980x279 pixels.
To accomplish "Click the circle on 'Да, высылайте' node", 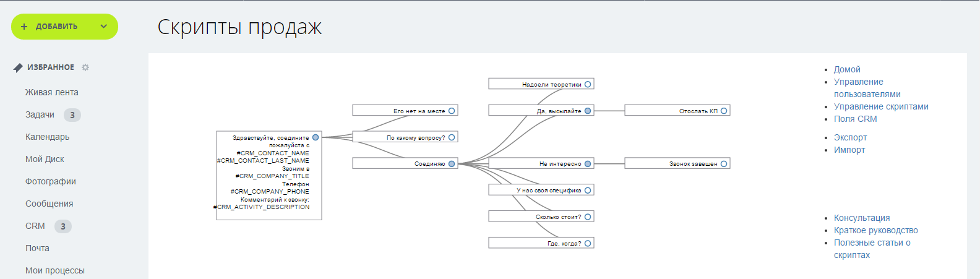I will [588, 111].
